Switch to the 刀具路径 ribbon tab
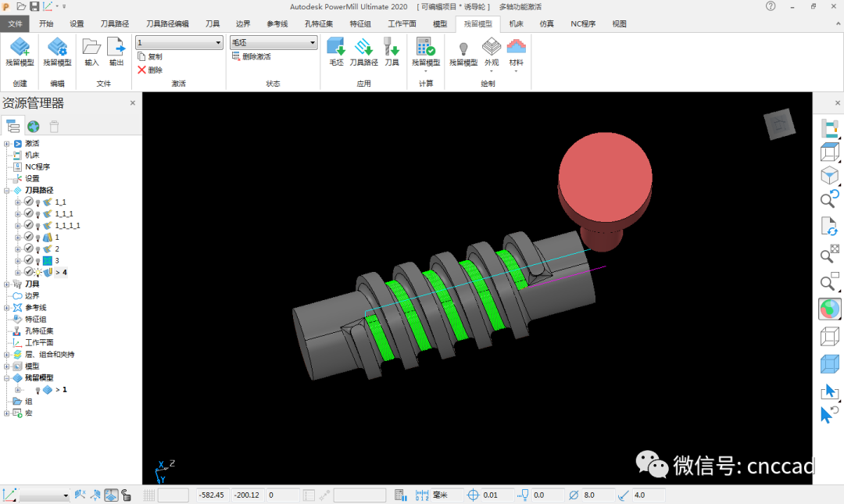The height and width of the screenshot is (504, 844). click(115, 23)
